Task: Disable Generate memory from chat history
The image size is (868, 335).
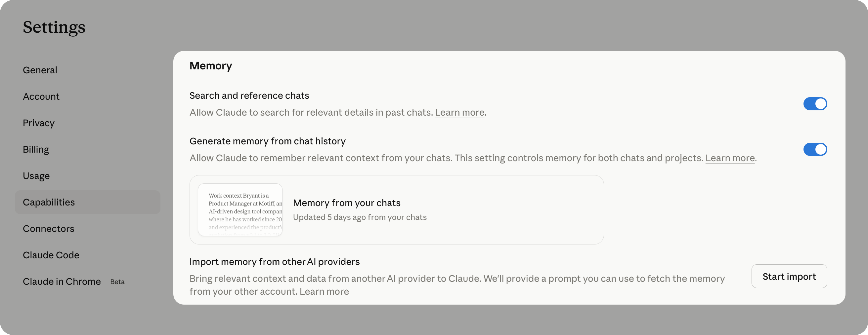Action: 815,149
